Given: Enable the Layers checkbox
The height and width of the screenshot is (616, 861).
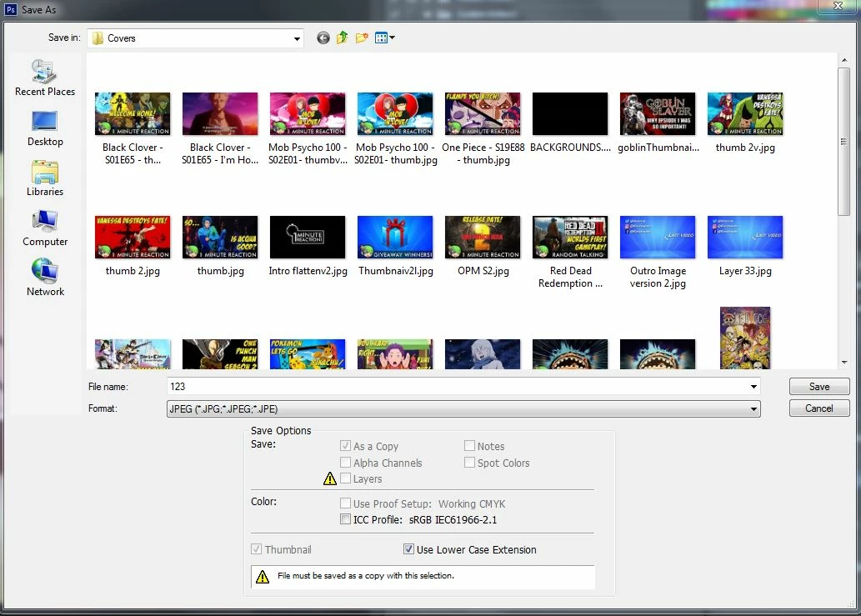Looking at the screenshot, I should (x=345, y=478).
